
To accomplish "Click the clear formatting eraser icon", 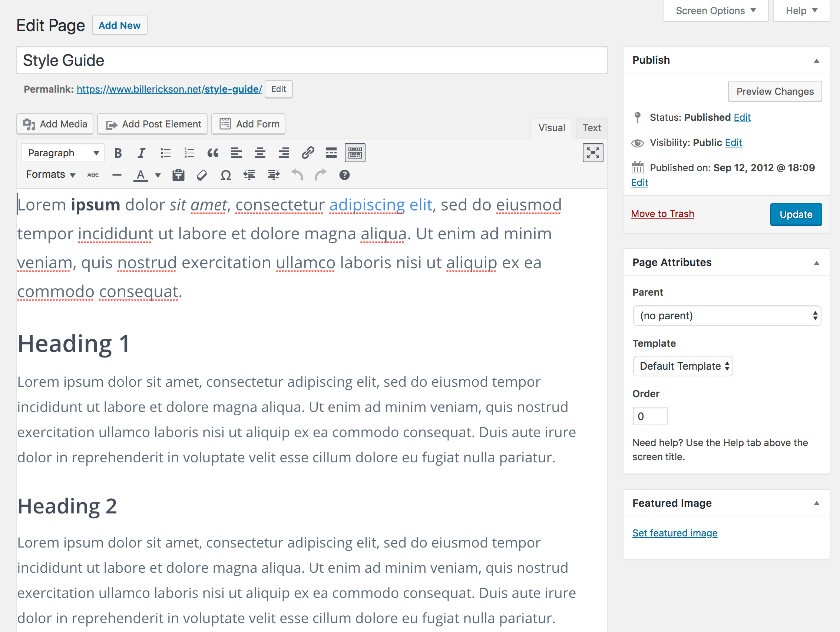I will (202, 175).
